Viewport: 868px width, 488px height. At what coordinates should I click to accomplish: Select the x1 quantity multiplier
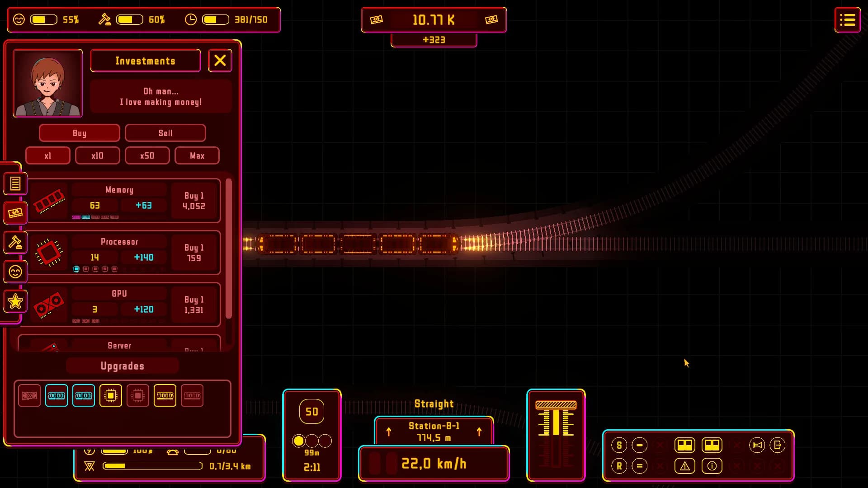(48, 155)
